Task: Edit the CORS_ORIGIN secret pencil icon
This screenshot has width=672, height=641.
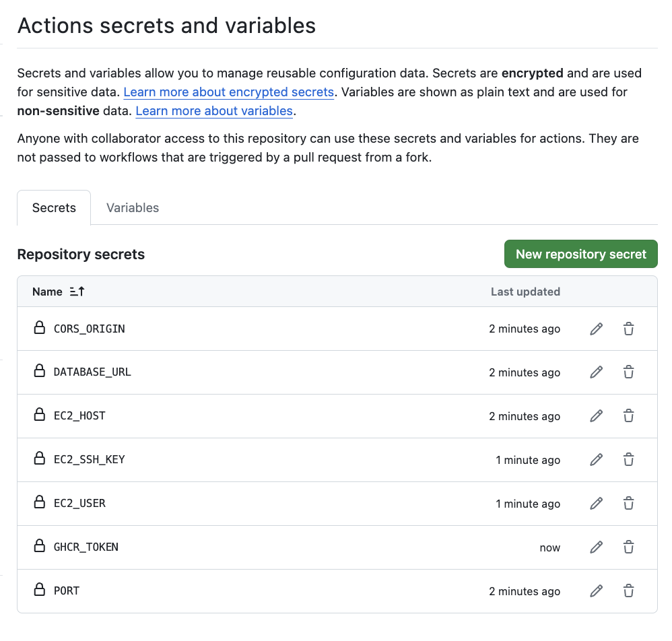Action: [596, 329]
